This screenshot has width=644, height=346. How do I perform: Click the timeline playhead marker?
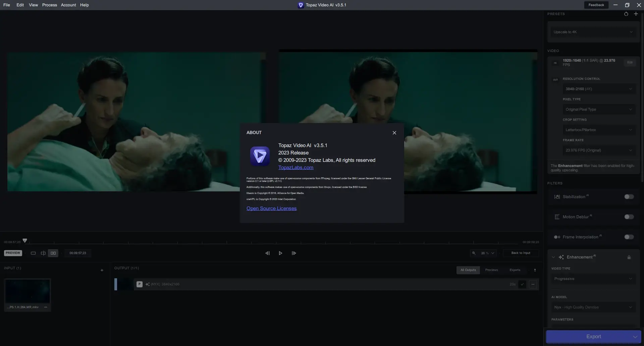(25, 241)
